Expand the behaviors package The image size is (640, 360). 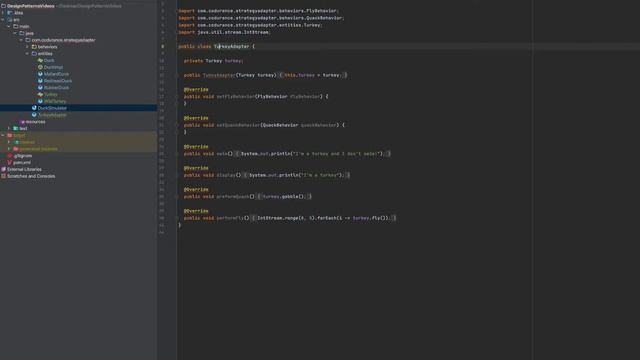point(27,47)
